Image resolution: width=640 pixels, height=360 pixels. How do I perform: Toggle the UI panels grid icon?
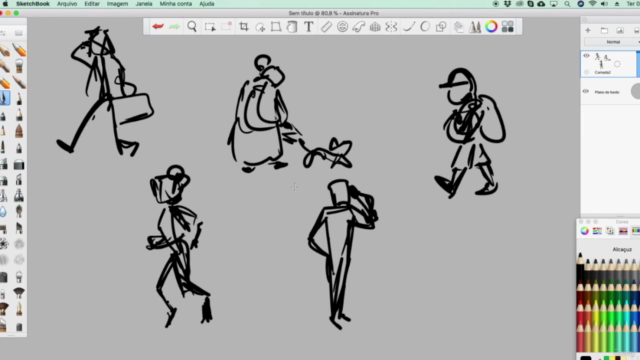(508, 27)
